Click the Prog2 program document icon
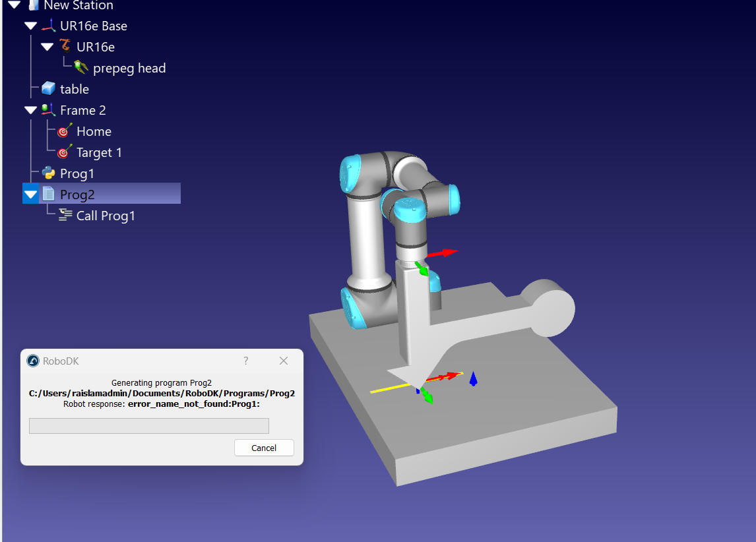Screen dimensions: 756x542 [x=48, y=195]
